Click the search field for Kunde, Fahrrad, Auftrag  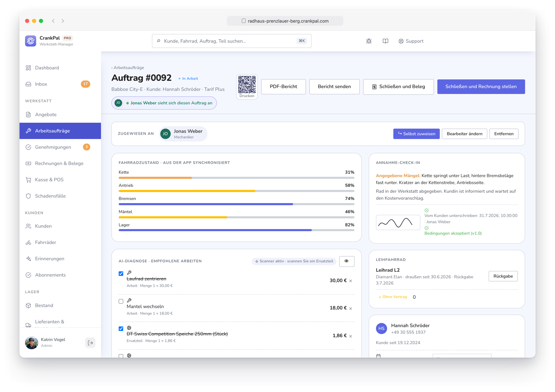(x=231, y=41)
